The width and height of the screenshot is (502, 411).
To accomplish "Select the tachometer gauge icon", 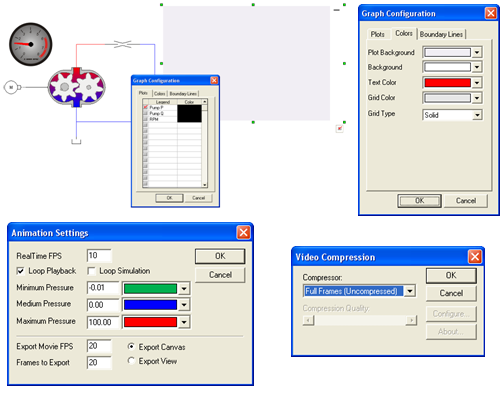I will point(30,44).
